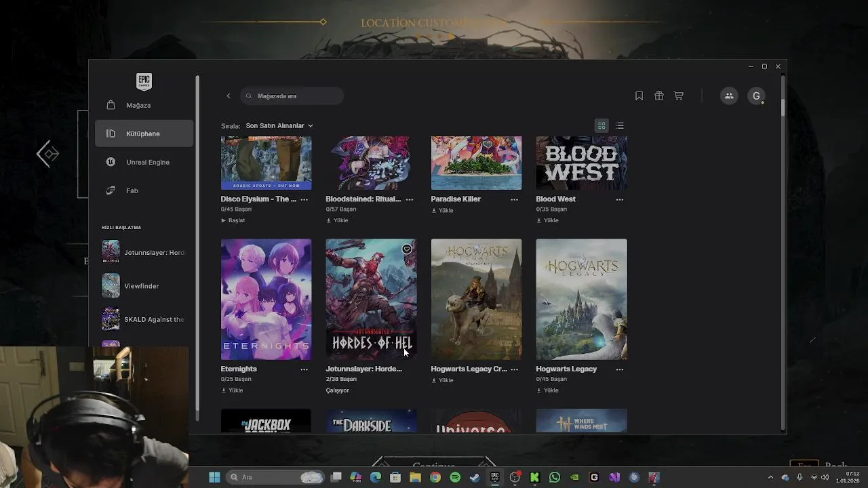Screen dimensions: 868x488
Task: Install Eternights with Yükle
Action: (x=233, y=390)
